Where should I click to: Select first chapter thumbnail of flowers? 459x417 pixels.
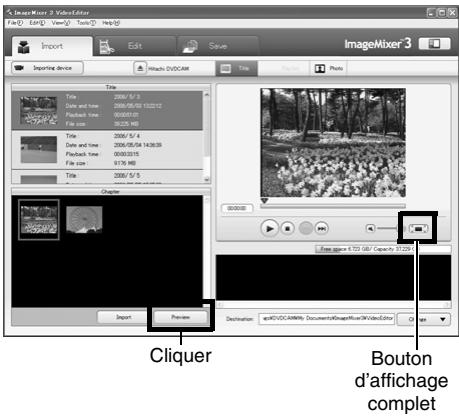click(x=39, y=220)
